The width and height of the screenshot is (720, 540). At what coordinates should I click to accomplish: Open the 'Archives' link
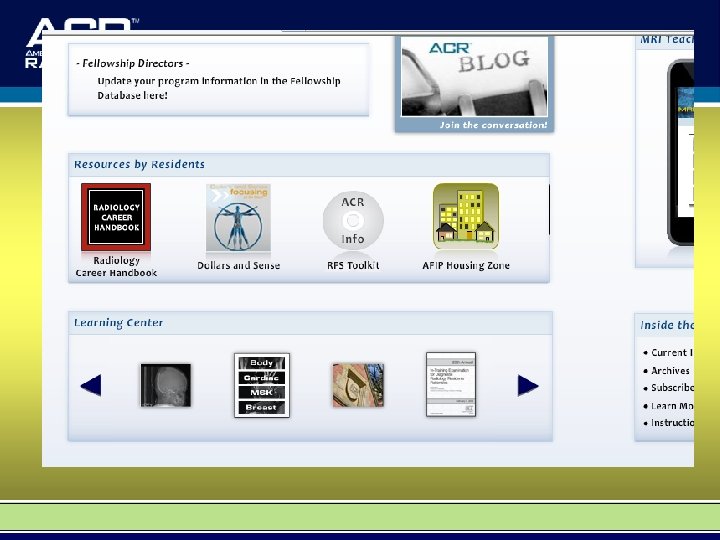coord(670,371)
